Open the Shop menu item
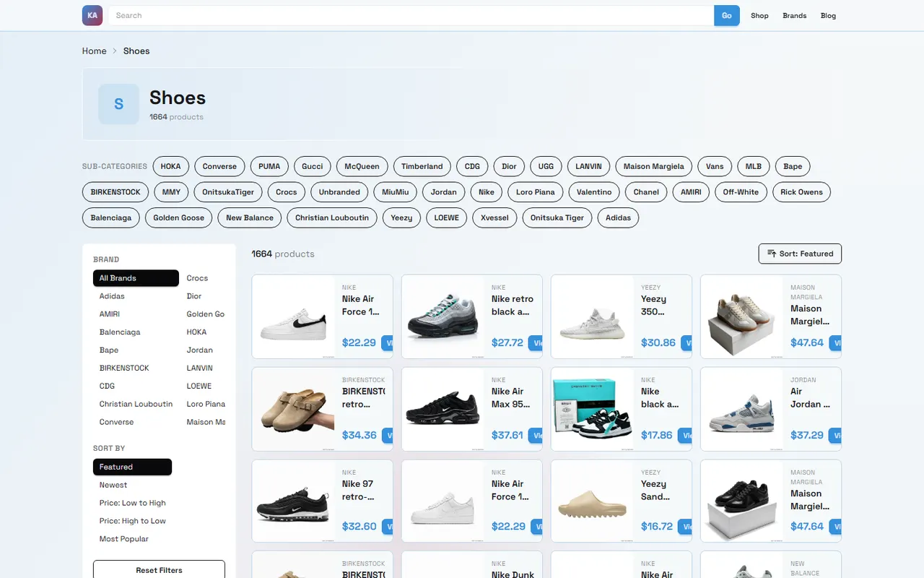Image resolution: width=924 pixels, height=578 pixels. pos(759,15)
